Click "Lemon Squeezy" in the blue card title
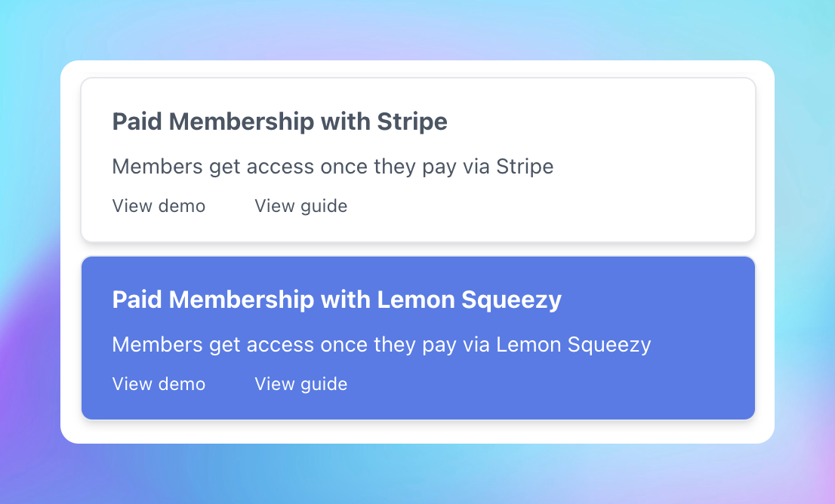Viewport: 835px width, 504px height. (x=469, y=300)
